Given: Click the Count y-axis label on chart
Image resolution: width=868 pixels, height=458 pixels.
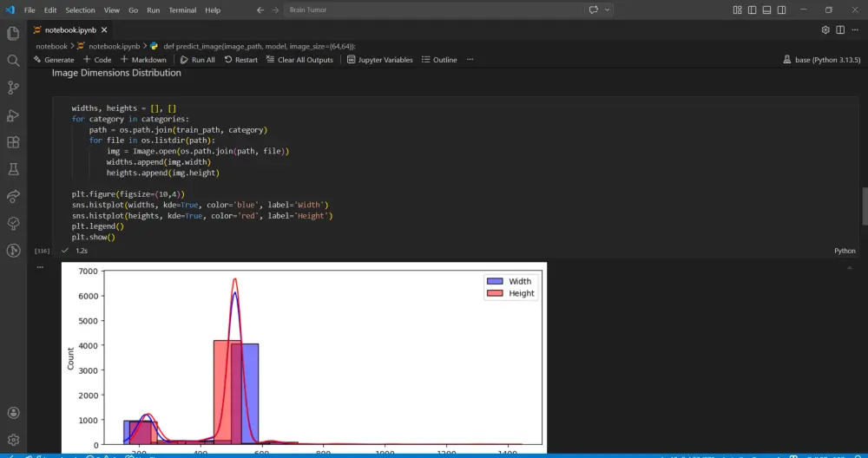Looking at the screenshot, I should 70,358.
